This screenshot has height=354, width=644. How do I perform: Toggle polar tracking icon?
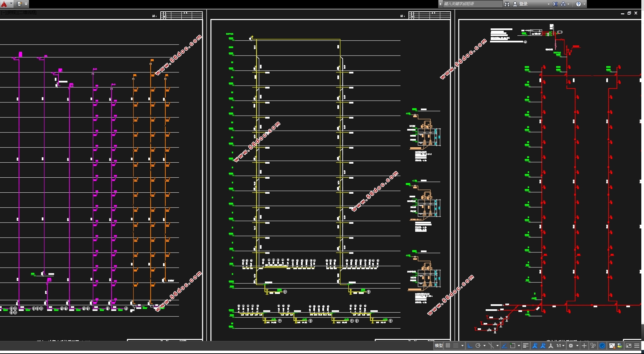pos(478,346)
